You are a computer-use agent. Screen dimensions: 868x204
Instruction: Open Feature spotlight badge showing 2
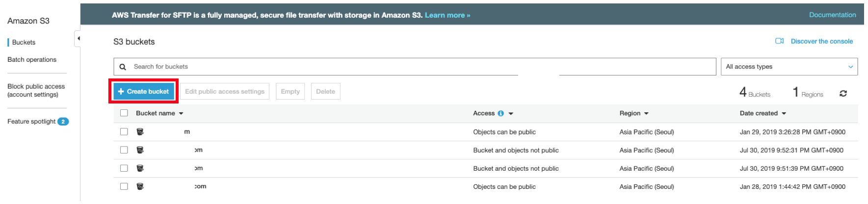[x=63, y=122]
